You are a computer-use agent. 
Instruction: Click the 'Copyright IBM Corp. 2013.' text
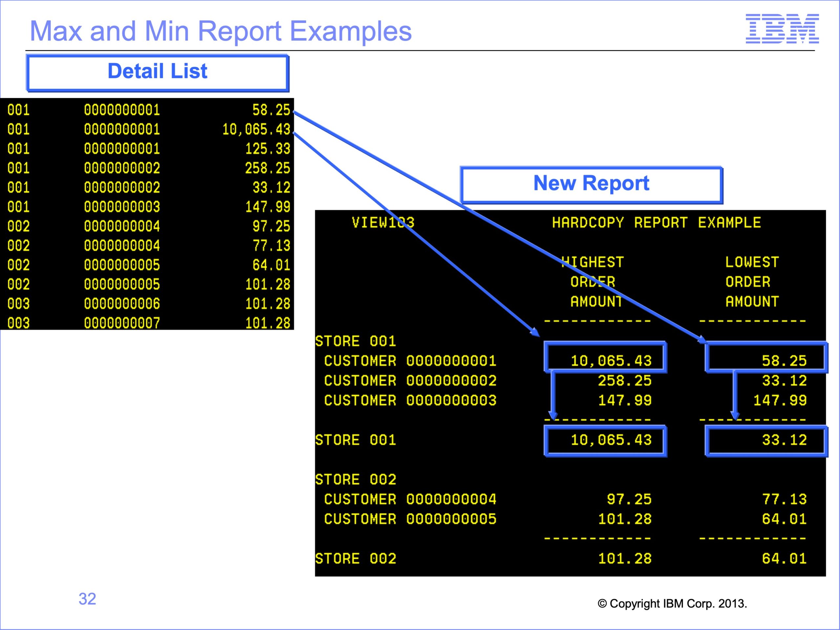pos(672,603)
